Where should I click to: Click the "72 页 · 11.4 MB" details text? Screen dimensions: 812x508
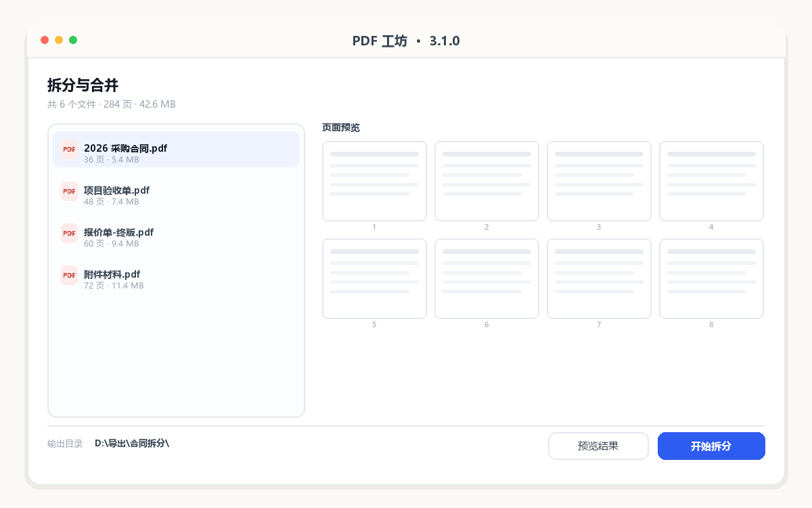[x=114, y=286]
